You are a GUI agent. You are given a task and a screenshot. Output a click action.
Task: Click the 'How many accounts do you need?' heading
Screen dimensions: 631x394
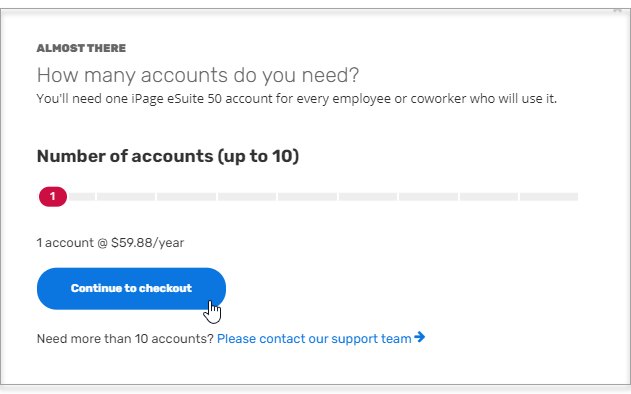(198, 75)
